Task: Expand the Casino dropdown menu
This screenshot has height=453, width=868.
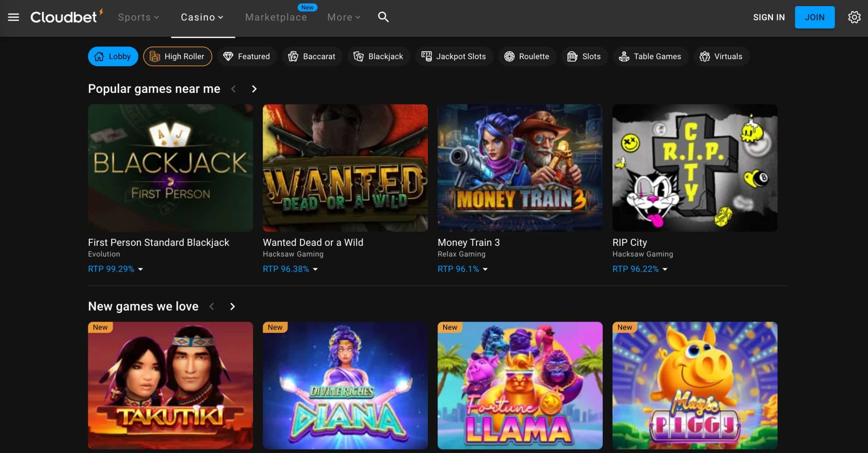Action: point(203,17)
